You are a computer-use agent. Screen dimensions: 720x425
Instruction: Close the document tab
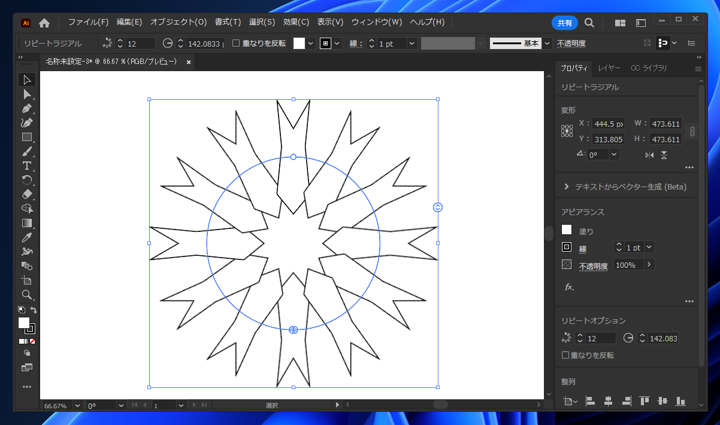[x=188, y=62]
